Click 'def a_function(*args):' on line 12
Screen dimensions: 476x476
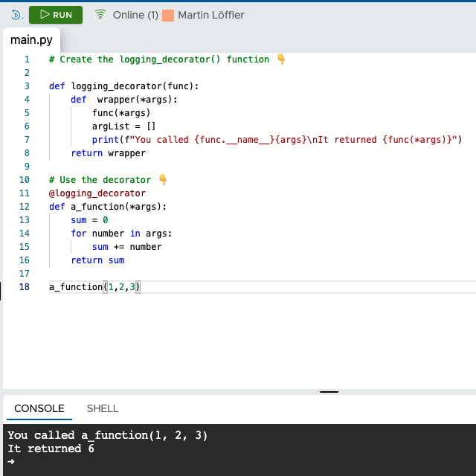point(108,207)
